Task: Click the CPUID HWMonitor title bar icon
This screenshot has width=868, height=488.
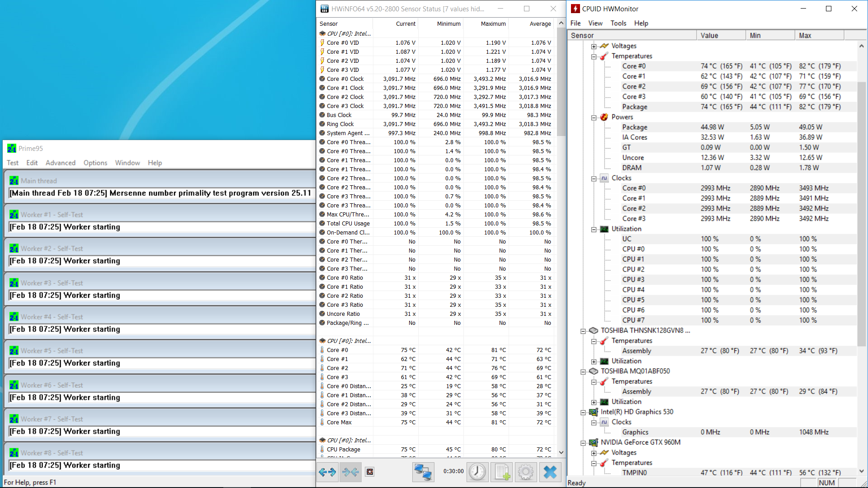Action: [x=576, y=9]
